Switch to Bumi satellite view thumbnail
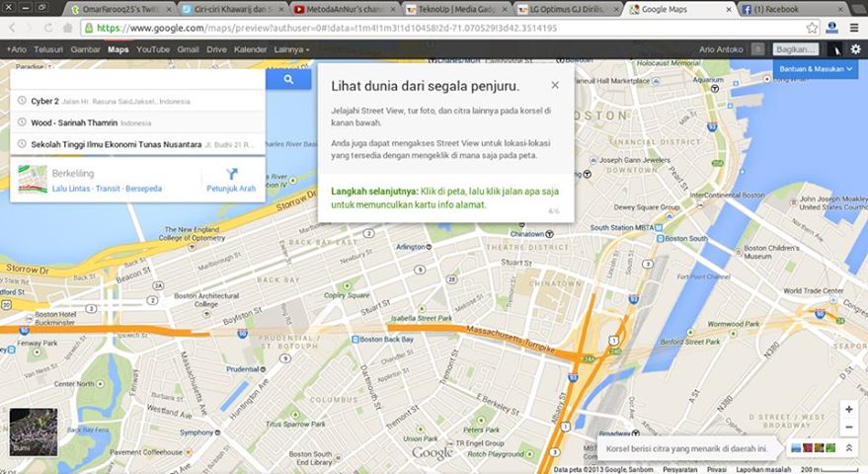Viewport: 868px width, 474px height. 34,433
